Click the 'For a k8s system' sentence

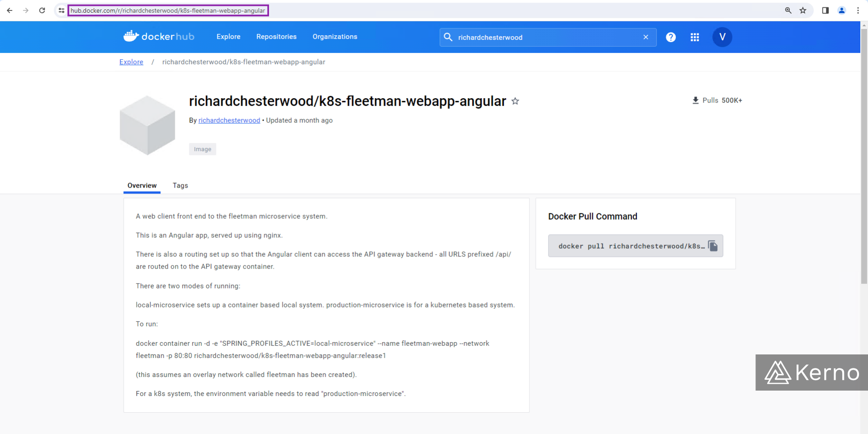click(x=271, y=393)
